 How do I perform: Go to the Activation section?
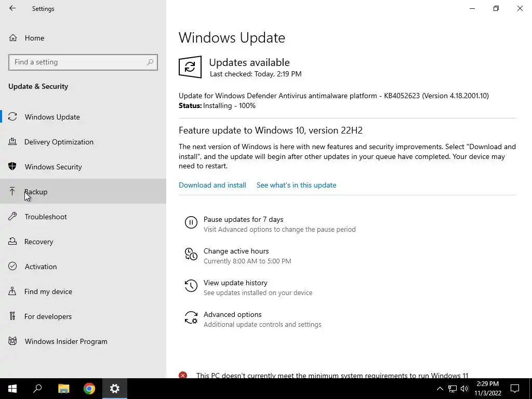point(83,267)
